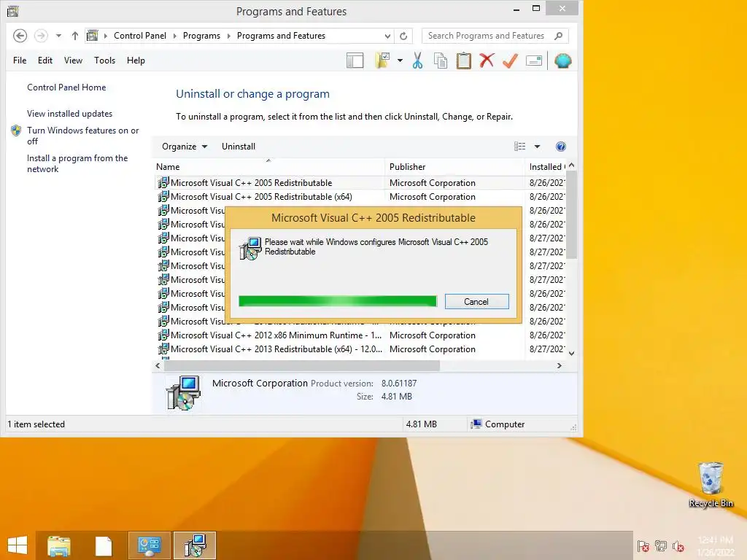Click the green installation progress bar
This screenshot has width=747, height=560.
[x=338, y=301]
